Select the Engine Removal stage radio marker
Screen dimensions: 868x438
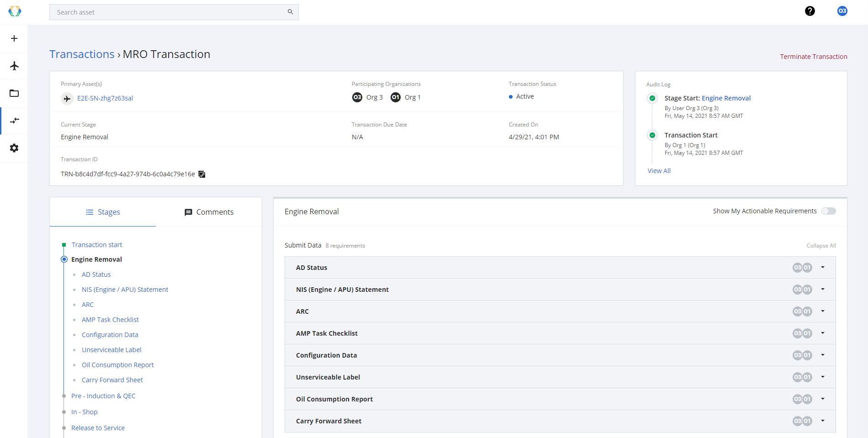coord(64,259)
